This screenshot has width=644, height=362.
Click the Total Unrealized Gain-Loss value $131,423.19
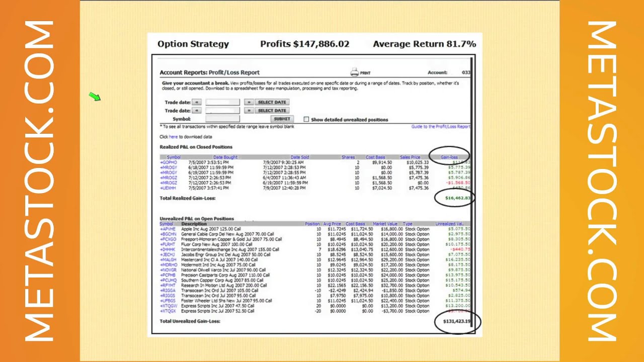[x=457, y=321]
